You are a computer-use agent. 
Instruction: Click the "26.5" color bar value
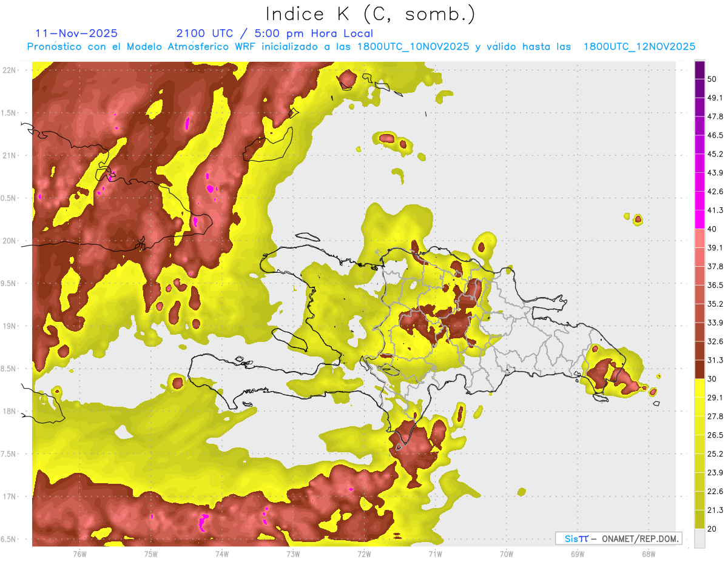pyautogui.click(x=715, y=435)
